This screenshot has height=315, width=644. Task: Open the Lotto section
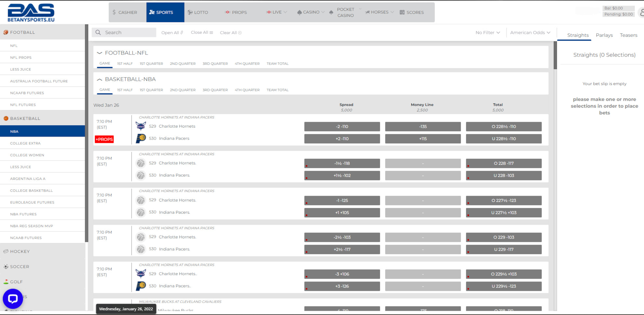point(198,12)
